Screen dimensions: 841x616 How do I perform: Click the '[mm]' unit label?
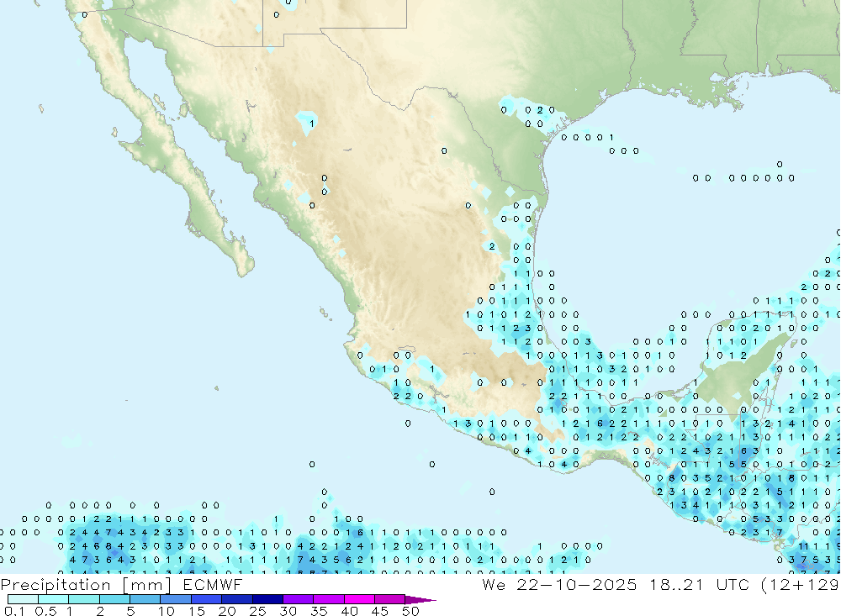[146, 585]
